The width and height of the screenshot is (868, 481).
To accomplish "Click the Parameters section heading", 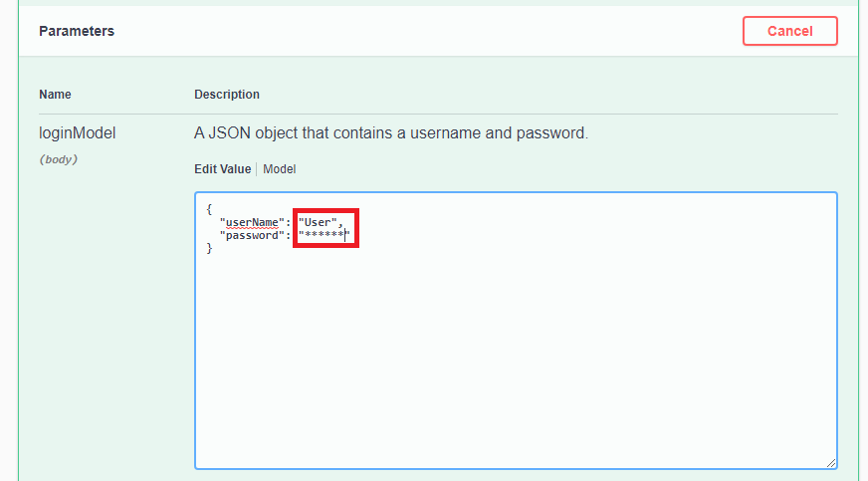I will [77, 31].
